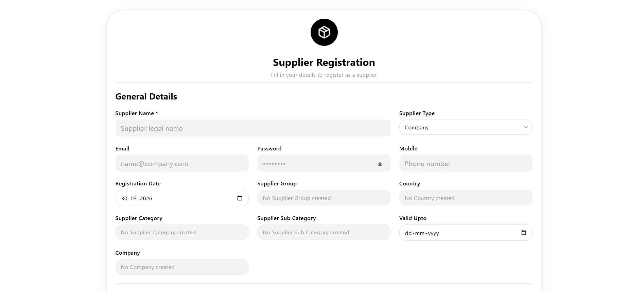Click the Supplier Type label
Screen dimensions: 644x291
click(x=417, y=113)
